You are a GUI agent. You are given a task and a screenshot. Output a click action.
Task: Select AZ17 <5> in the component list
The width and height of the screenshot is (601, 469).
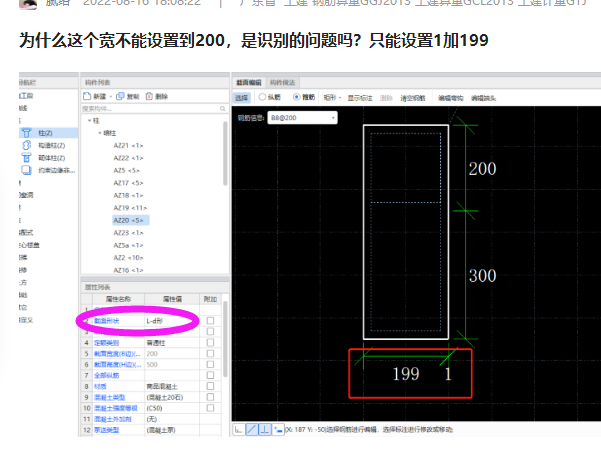[128, 183]
